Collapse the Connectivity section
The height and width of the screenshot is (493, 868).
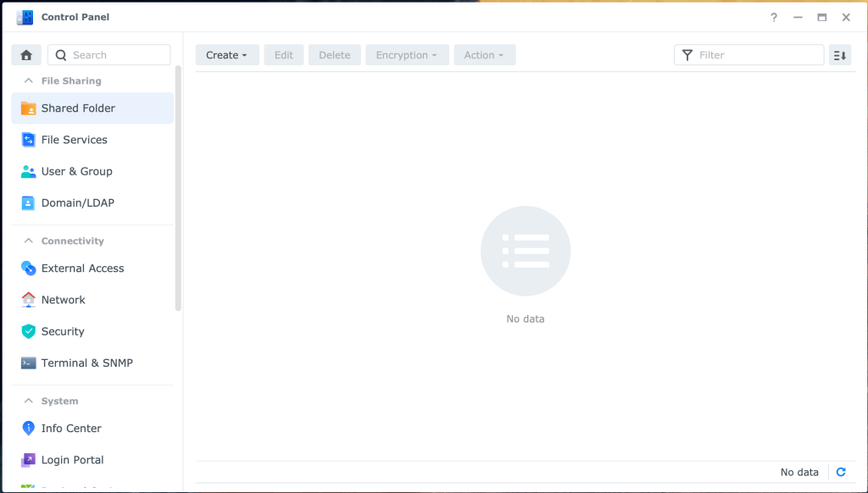point(28,241)
